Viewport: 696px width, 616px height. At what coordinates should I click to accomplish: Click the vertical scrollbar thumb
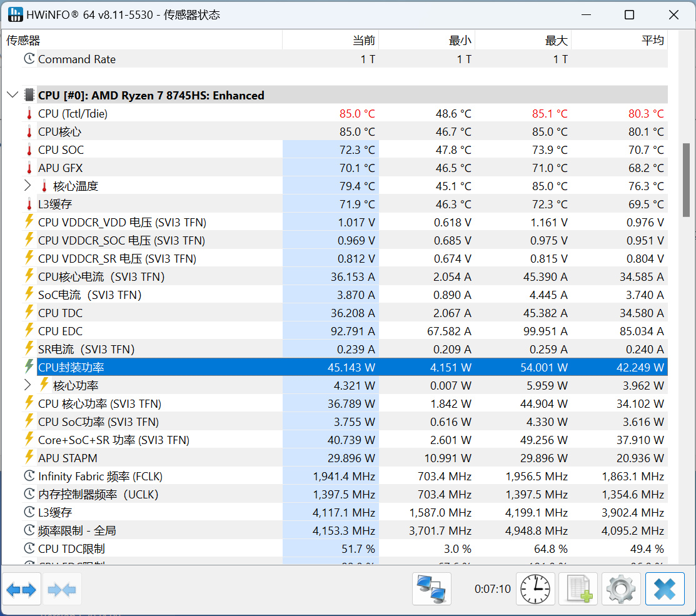[686, 179]
